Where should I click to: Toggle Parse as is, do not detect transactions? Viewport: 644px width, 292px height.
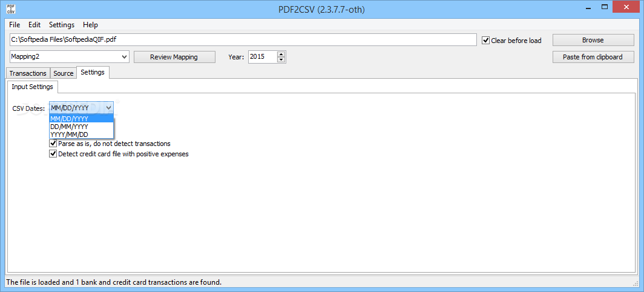click(110, 144)
